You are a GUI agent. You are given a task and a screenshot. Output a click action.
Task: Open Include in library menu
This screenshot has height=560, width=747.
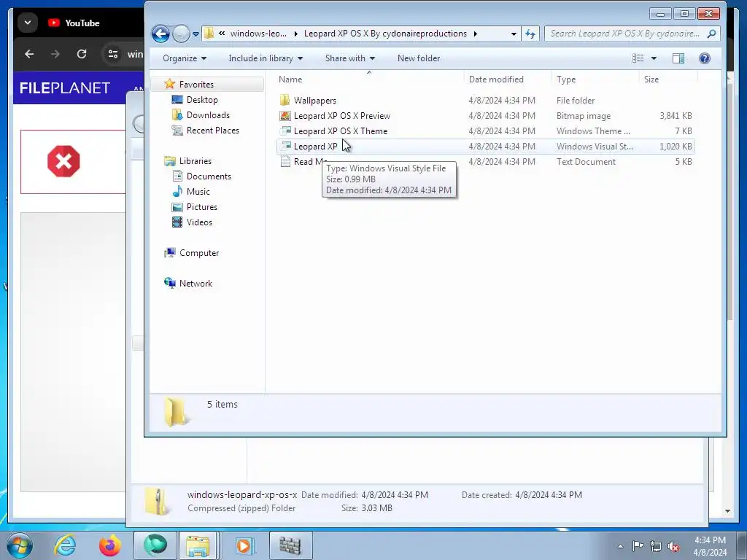pyautogui.click(x=266, y=58)
